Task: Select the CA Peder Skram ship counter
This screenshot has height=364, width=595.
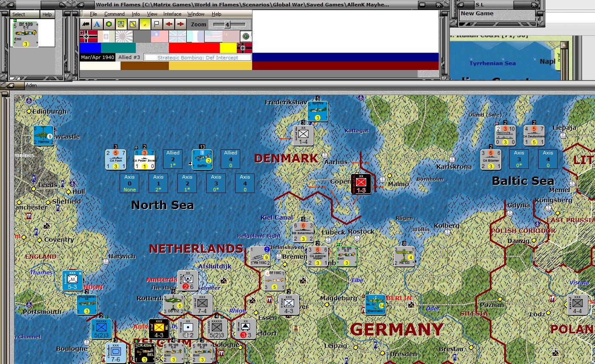Action: (x=144, y=160)
